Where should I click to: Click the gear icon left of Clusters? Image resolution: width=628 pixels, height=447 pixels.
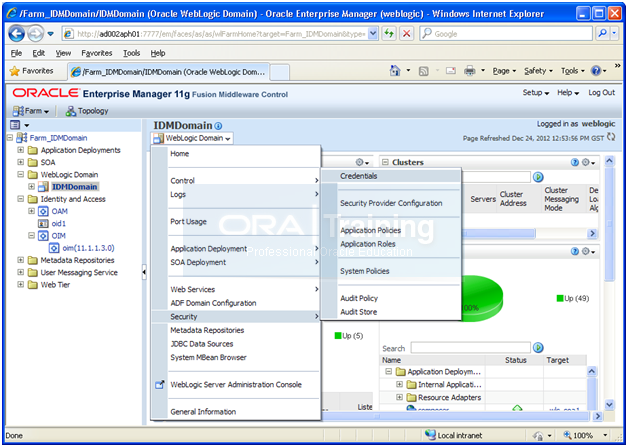362,162
